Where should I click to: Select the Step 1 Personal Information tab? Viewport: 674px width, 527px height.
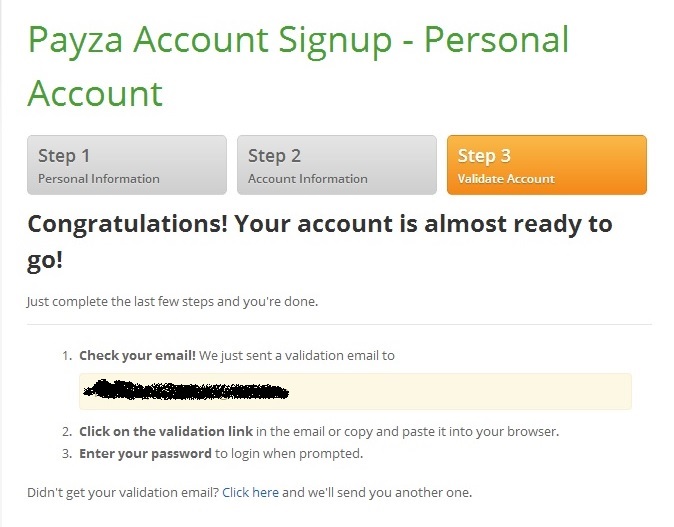[x=127, y=165]
